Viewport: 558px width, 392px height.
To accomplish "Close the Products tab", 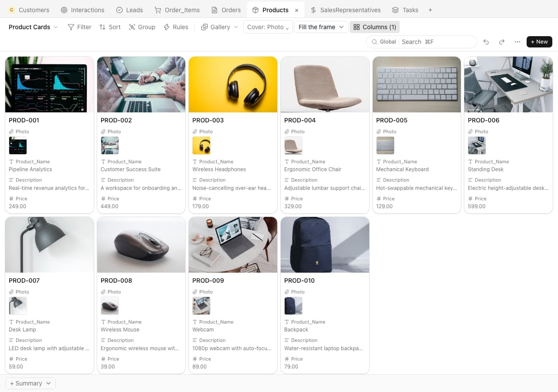I will (x=297, y=10).
